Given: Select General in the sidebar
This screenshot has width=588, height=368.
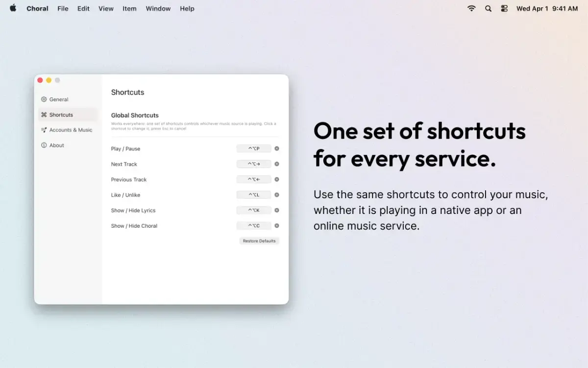Looking at the screenshot, I should tap(68, 99).
